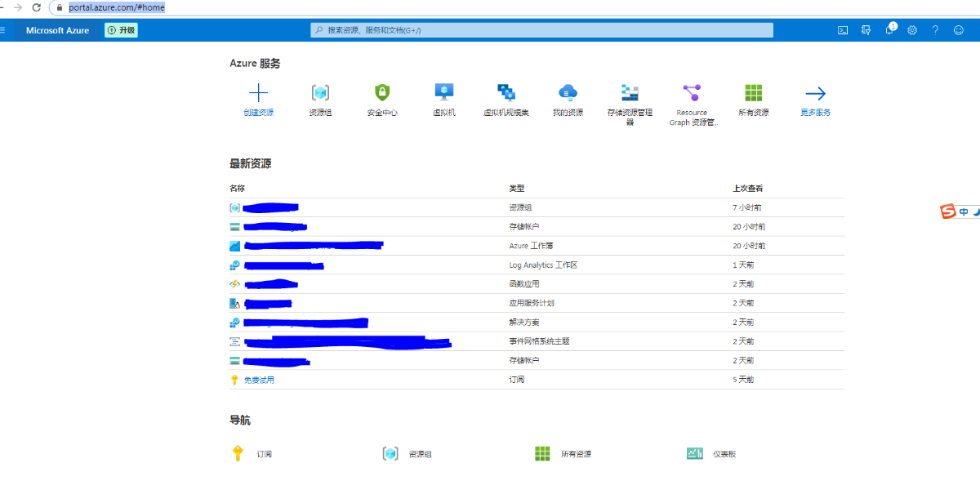Open the redacted resource of type 资源组
This screenshot has height=494, width=980.
270,207
